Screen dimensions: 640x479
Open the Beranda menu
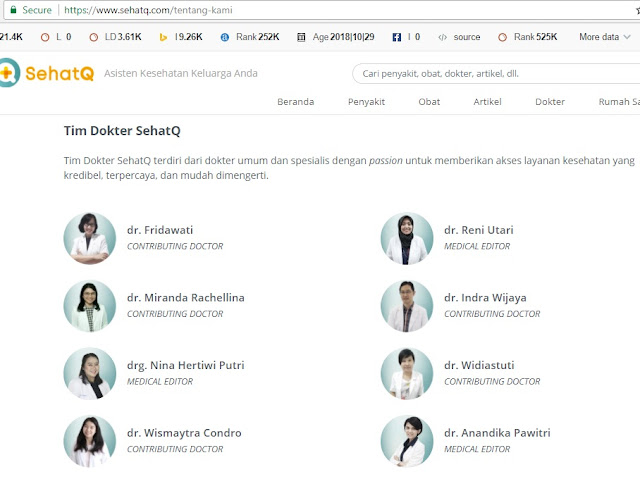tap(296, 102)
